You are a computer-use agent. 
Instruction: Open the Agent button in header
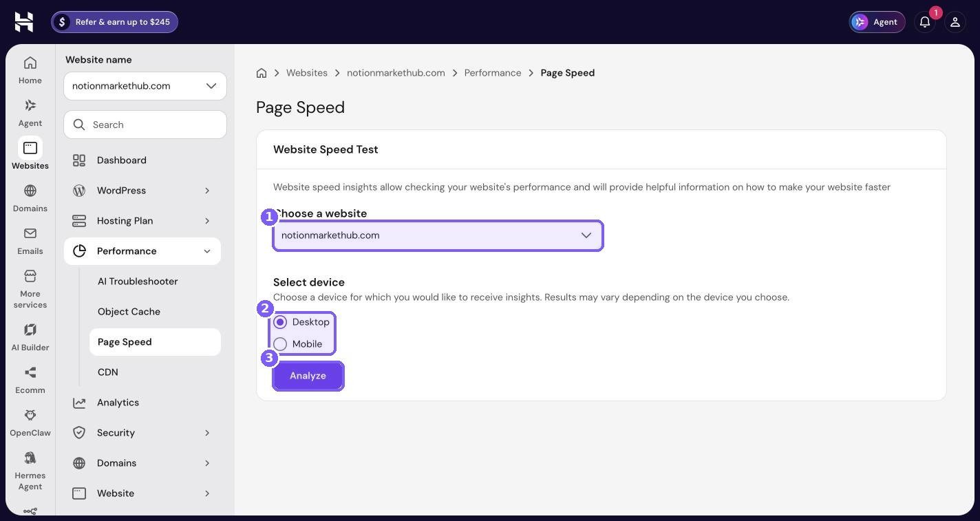(877, 22)
